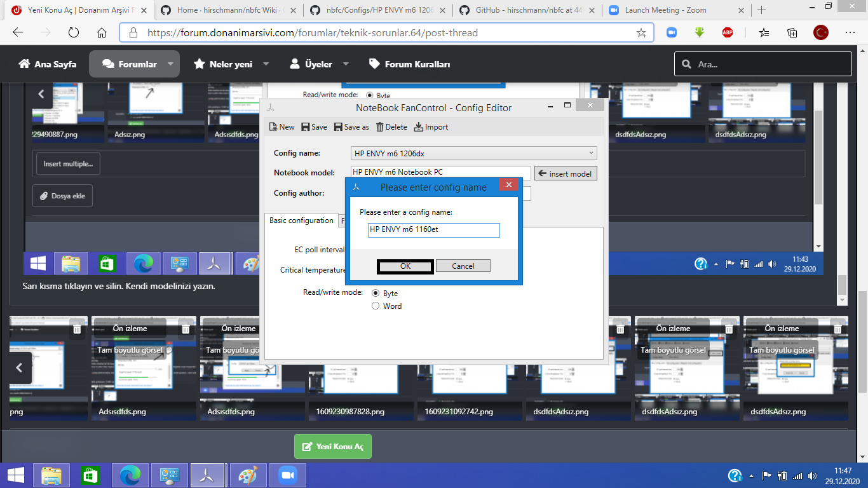Image resolution: width=868 pixels, height=488 pixels.
Task: Select the Basic configuration tab
Action: pyautogui.click(x=301, y=220)
